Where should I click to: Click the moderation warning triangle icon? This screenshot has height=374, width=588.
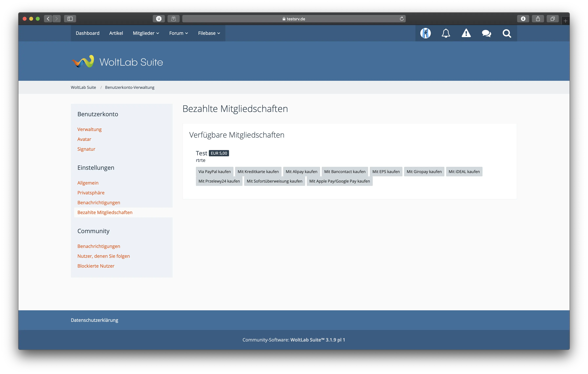[x=466, y=33]
